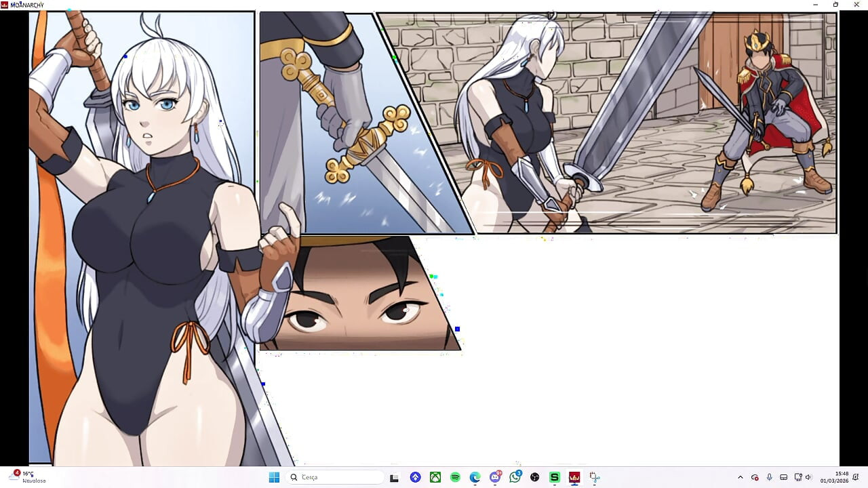
Task: Open the blue circle up-arrows taskbar app
Action: pos(415,477)
